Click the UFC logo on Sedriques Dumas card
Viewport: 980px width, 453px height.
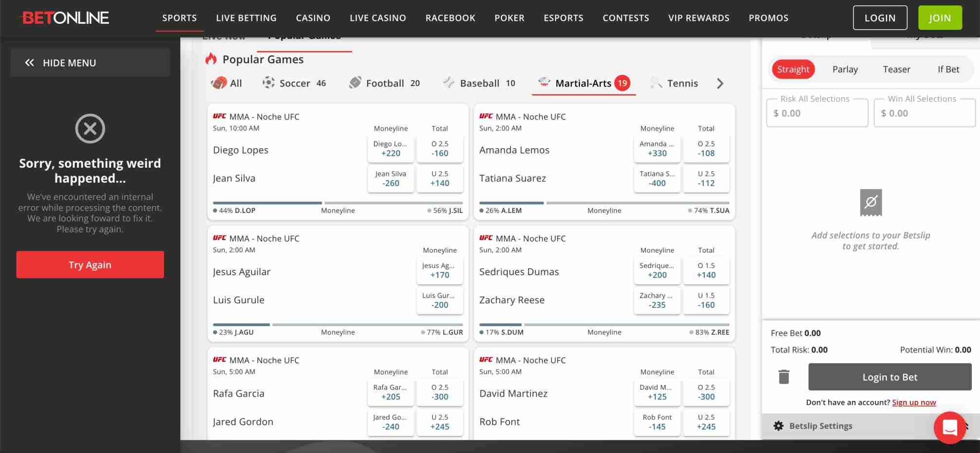pyautogui.click(x=486, y=238)
